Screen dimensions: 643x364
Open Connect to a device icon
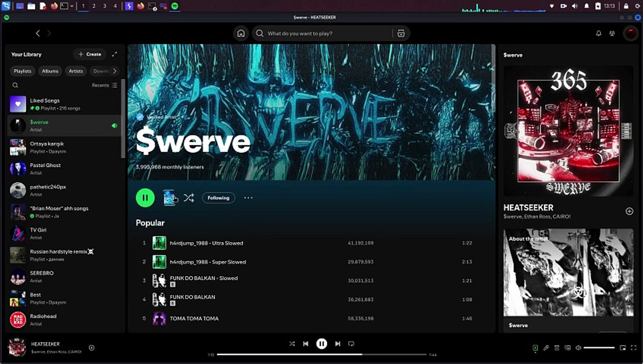pyautogui.click(x=567, y=348)
